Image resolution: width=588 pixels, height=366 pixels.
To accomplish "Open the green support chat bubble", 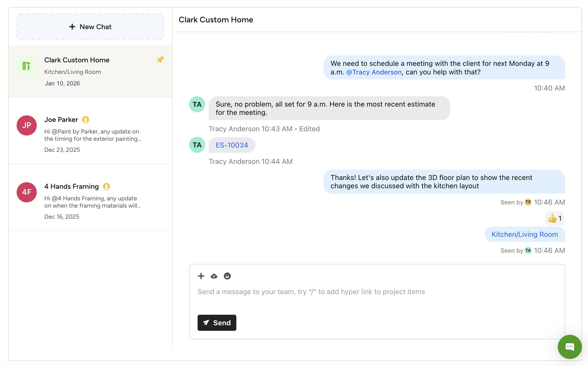I will pos(569,347).
